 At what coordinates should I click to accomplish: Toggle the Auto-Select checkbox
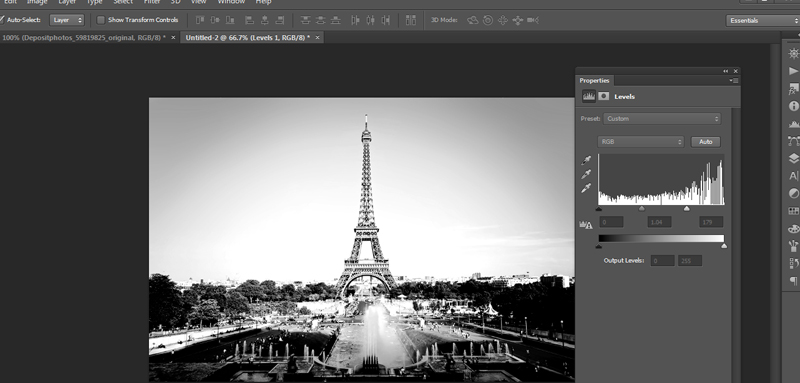click(x=2, y=20)
